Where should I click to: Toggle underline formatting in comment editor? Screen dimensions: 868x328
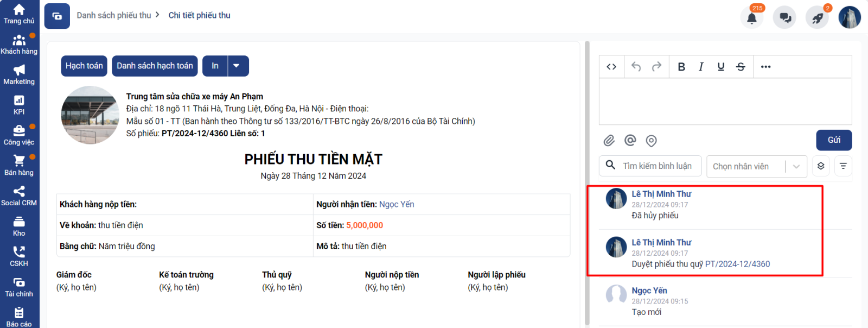(x=720, y=67)
